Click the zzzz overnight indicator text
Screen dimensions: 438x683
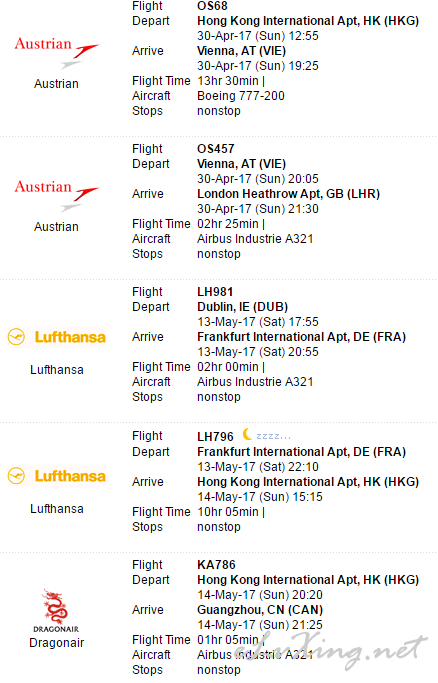(x=273, y=436)
